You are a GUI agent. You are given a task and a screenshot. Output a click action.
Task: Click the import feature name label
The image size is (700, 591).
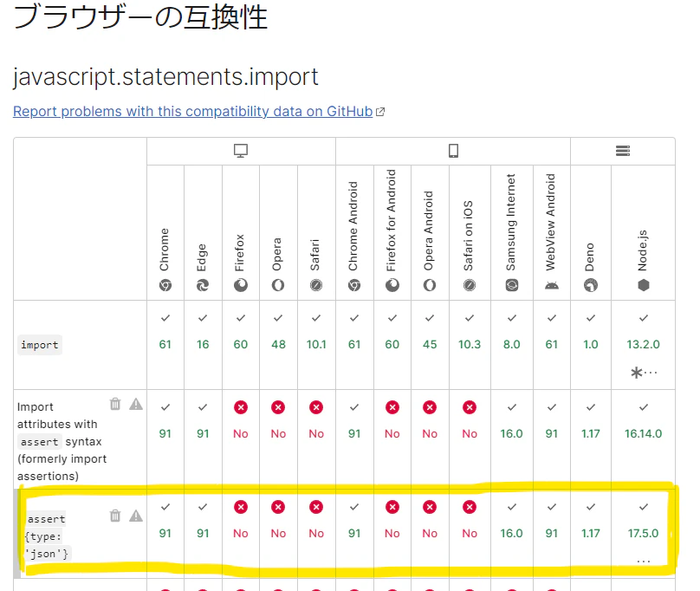coord(40,345)
